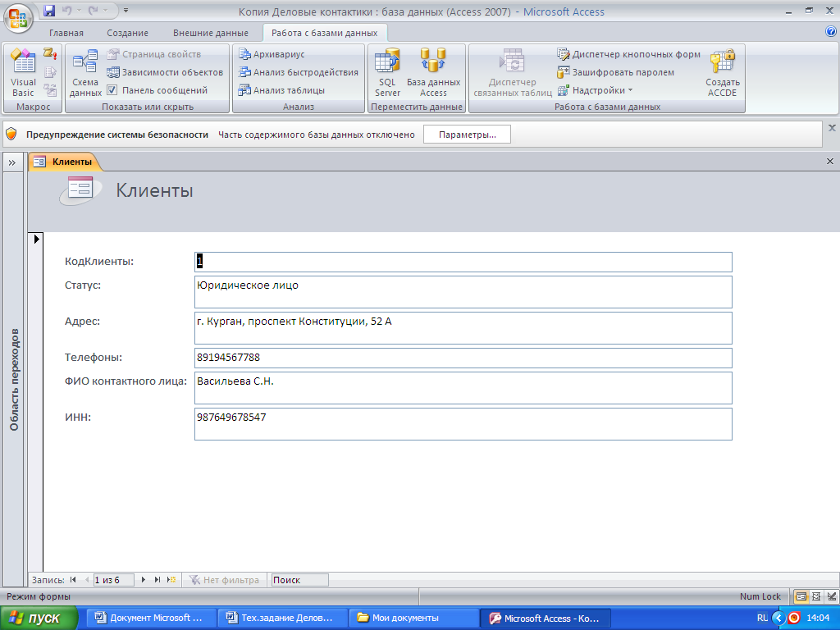Switch to the Создание tab
The height and width of the screenshot is (630, 840).
[127, 33]
